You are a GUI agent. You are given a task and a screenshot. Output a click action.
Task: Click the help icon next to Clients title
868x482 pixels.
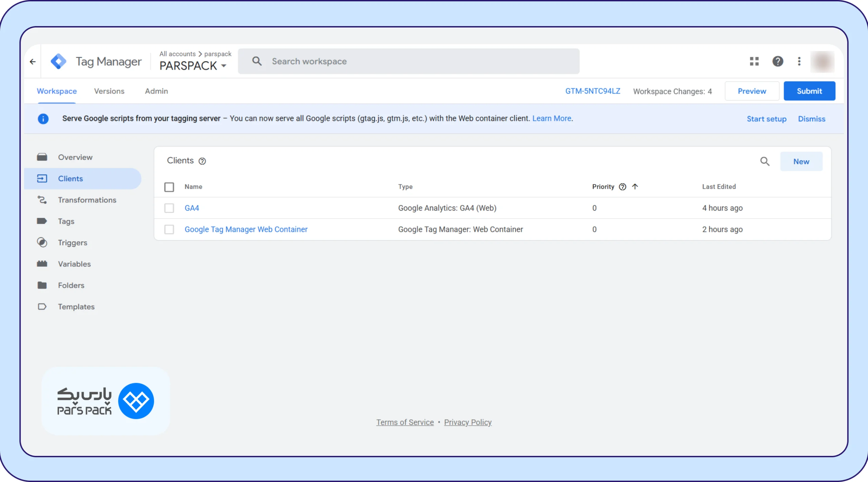tap(202, 161)
